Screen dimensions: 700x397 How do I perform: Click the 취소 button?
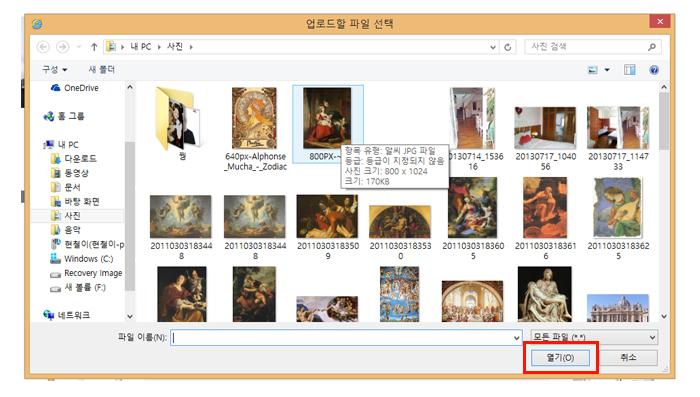click(628, 357)
